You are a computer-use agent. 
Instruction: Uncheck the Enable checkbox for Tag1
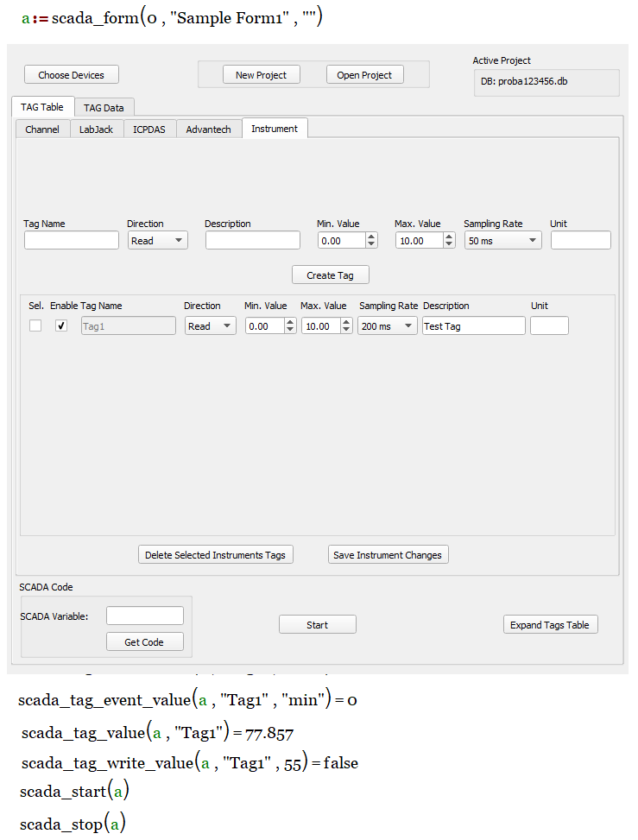click(x=61, y=326)
